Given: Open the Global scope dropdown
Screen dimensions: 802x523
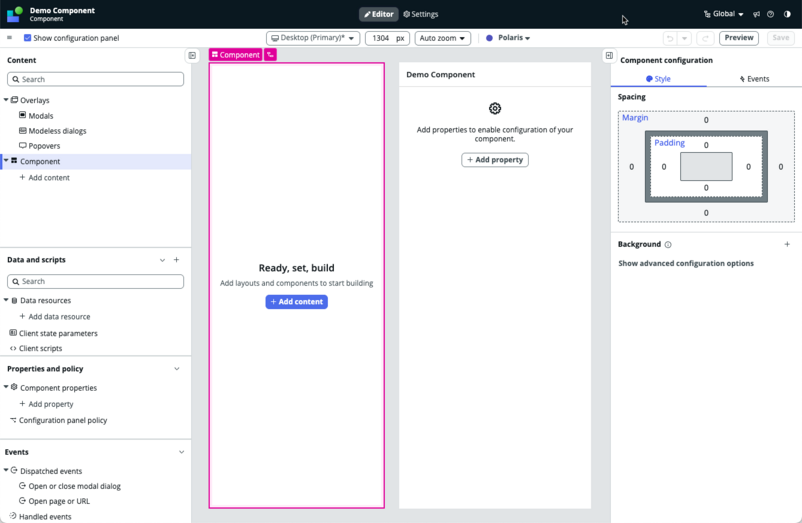Looking at the screenshot, I should (x=723, y=14).
